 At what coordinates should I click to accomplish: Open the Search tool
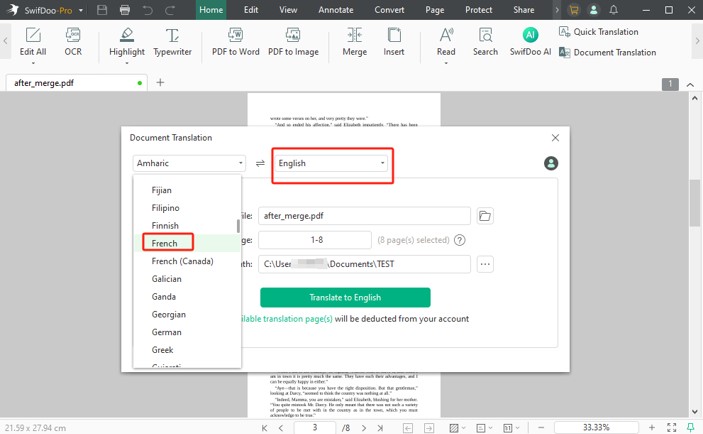[485, 41]
